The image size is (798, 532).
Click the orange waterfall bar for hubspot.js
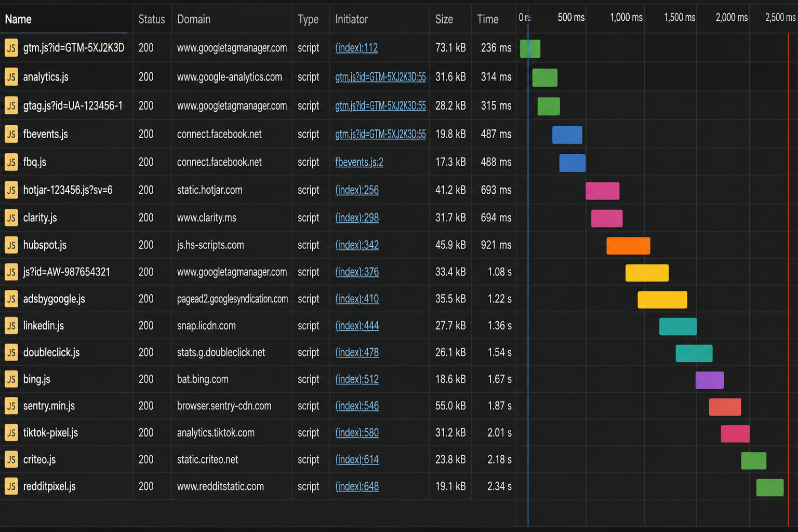coord(628,246)
